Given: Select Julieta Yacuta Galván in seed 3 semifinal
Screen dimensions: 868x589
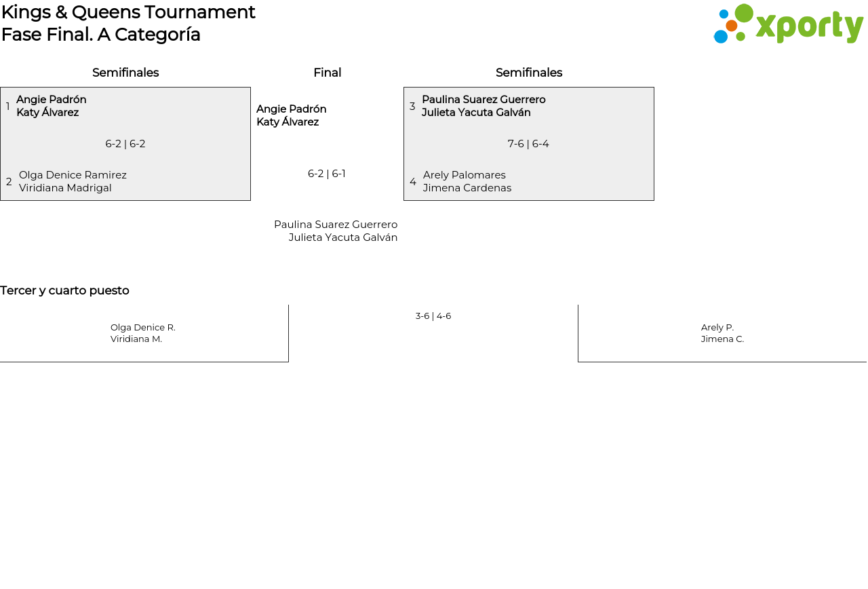Looking at the screenshot, I should [476, 113].
